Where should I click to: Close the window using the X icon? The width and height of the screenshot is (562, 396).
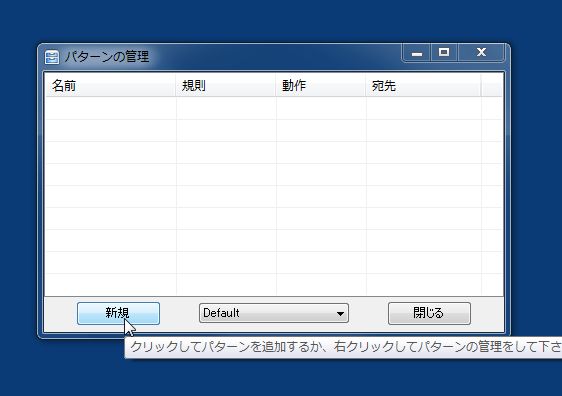(x=481, y=53)
